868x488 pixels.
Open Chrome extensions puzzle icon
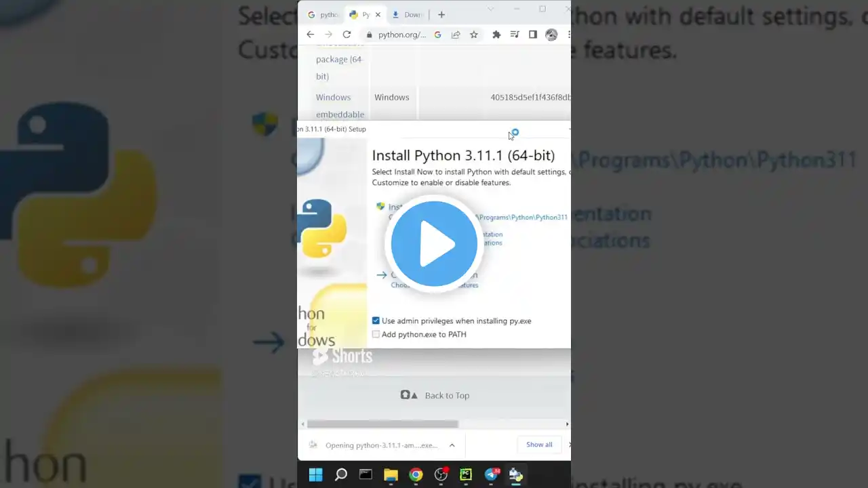(496, 35)
